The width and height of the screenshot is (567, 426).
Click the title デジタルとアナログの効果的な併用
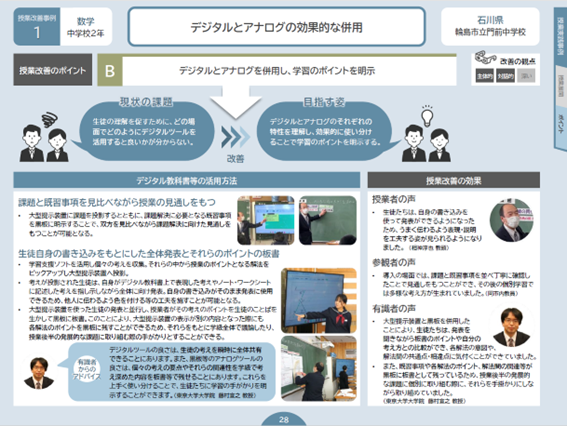click(x=276, y=27)
